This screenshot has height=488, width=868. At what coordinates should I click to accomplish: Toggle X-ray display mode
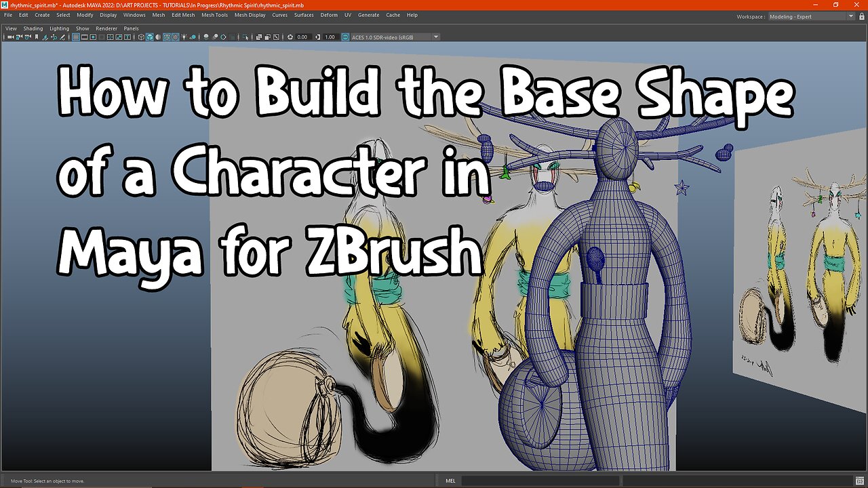259,37
